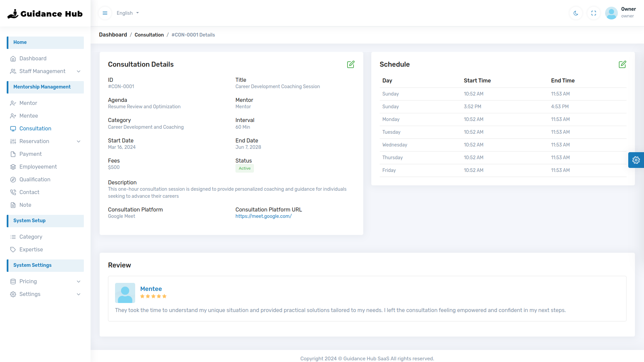The width and height of the screenshot is (644, 362).
Task: Select the Mentor sidebar icon
Action: coord(13,103)
